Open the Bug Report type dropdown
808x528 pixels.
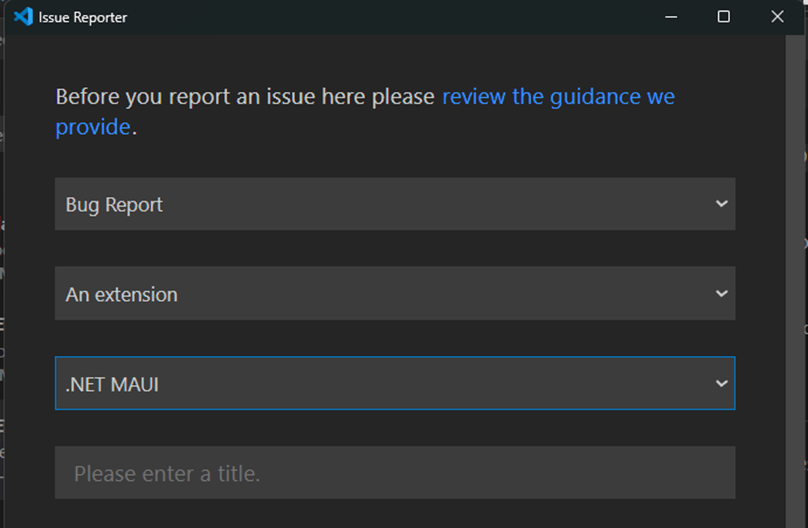pos(395,204)
